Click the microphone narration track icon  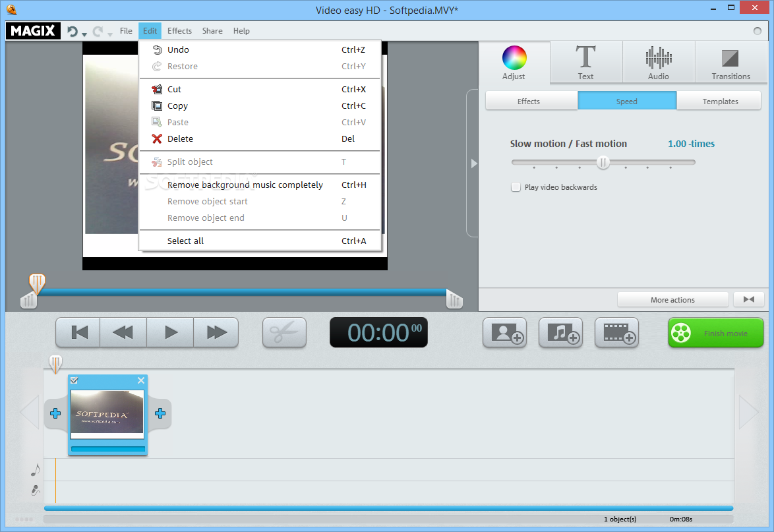[36, 490]
